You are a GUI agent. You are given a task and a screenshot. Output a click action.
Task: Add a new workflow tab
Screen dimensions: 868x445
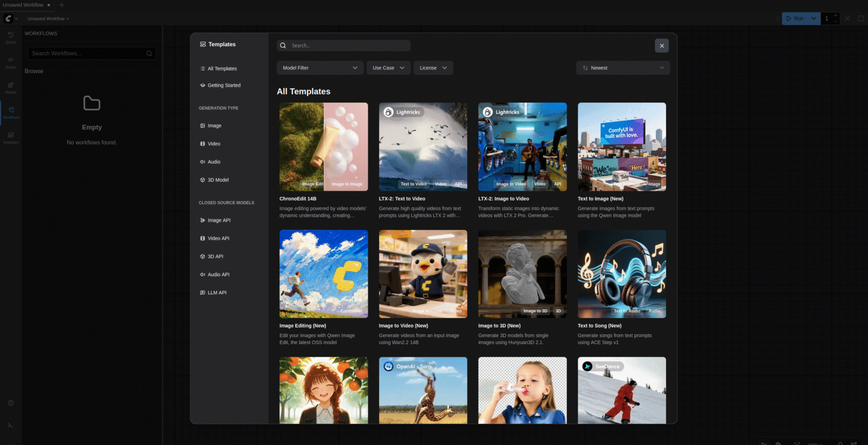tap(62, 5)
